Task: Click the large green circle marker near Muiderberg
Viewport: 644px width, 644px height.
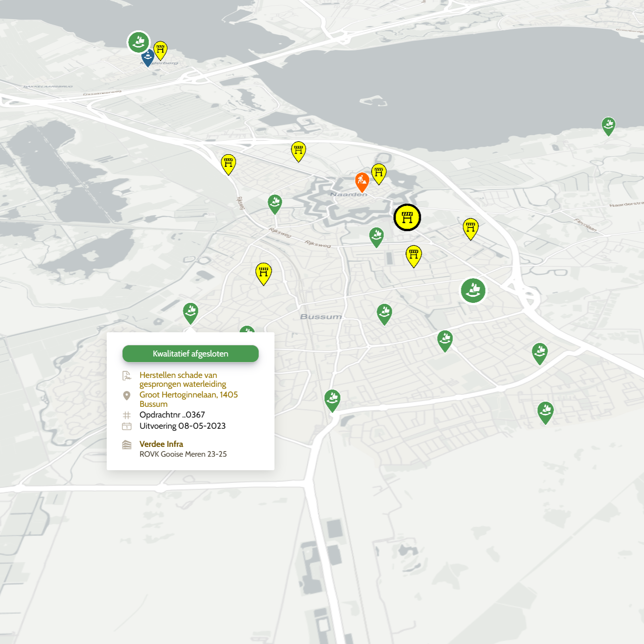Action: 139,42
